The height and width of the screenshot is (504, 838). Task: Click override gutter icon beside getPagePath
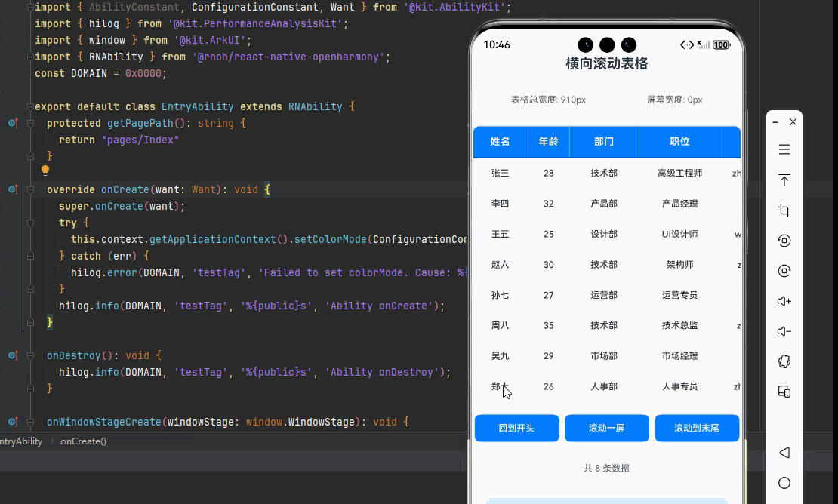pyautogui.click(x=14, y=123)
